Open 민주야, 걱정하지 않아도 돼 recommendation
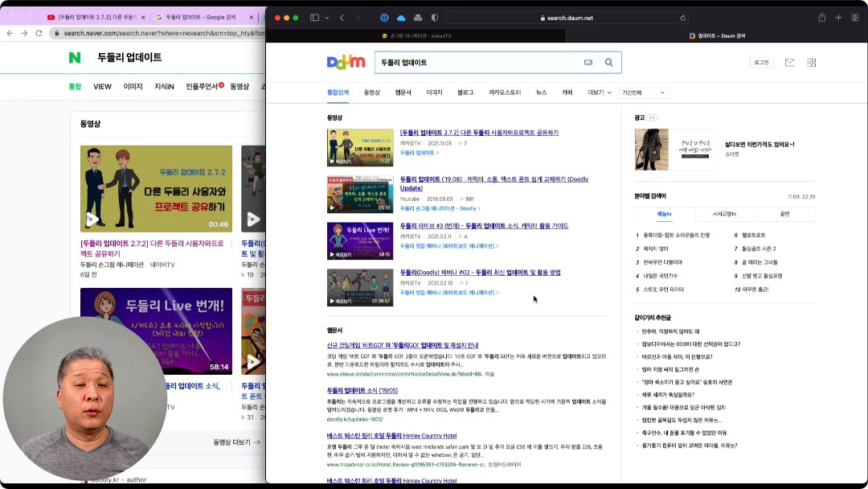This screenshot has width=868, height=489. coord(670,331)
